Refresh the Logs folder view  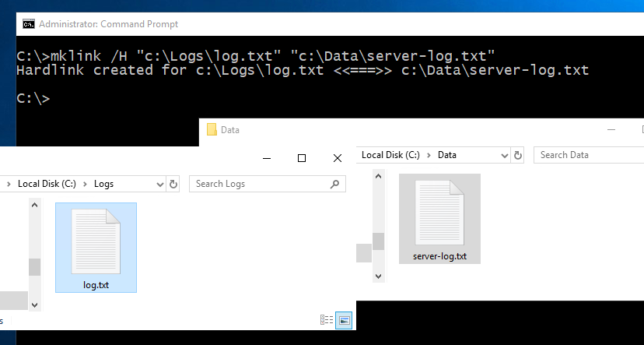(x=173, y=185)
